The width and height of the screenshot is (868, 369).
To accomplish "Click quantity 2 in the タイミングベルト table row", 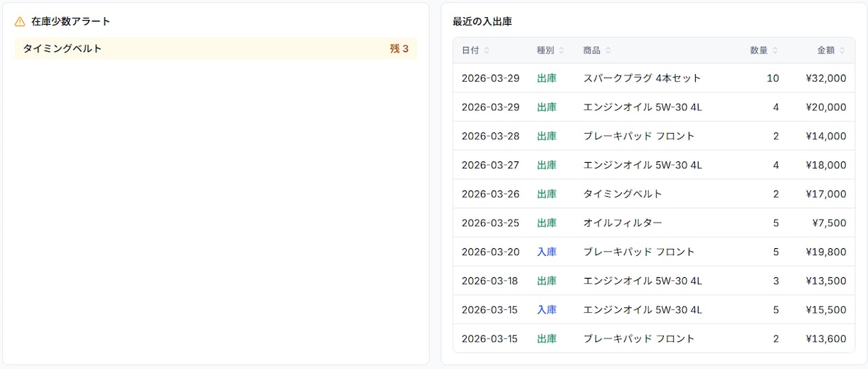I will point(776,194).
